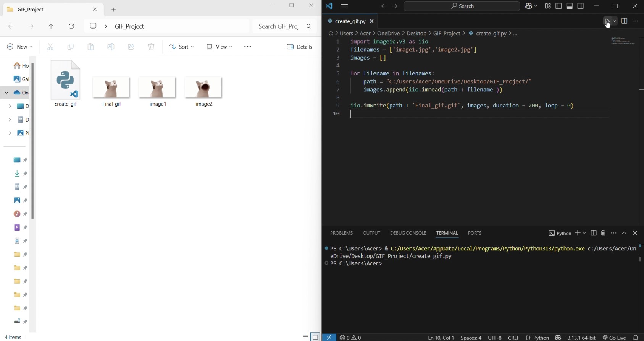This screenshot has height=341, width=644.
Task: Split the VS Code editor right
Action: 625,21
